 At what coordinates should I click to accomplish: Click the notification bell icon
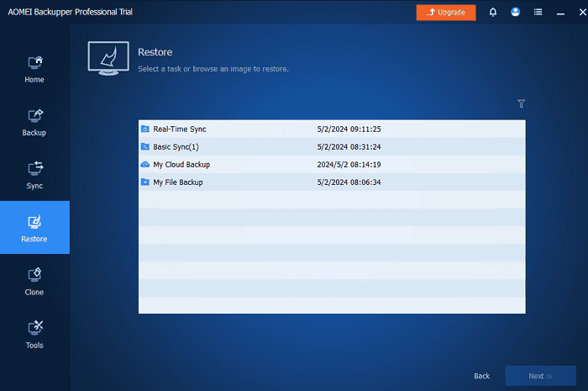pyautogui.click(x=492, y=13)
